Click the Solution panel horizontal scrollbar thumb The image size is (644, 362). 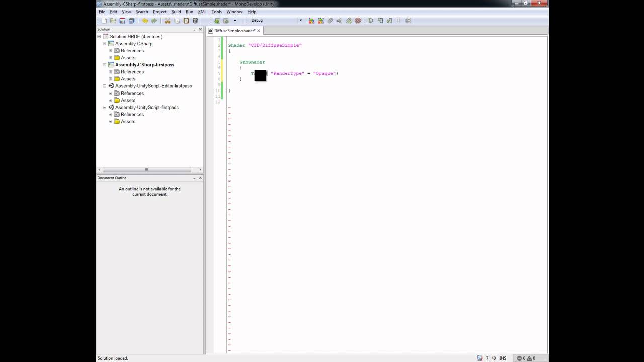click(x=146, y=169)
